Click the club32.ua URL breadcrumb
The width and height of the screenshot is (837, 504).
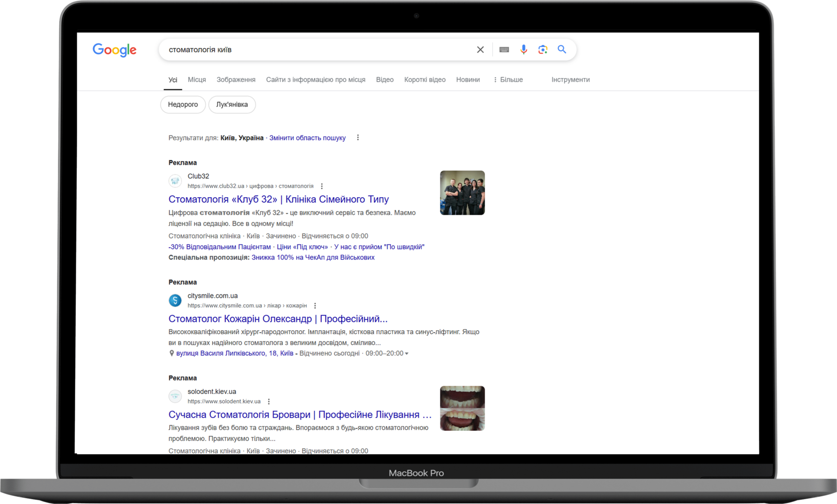[251, 186]
